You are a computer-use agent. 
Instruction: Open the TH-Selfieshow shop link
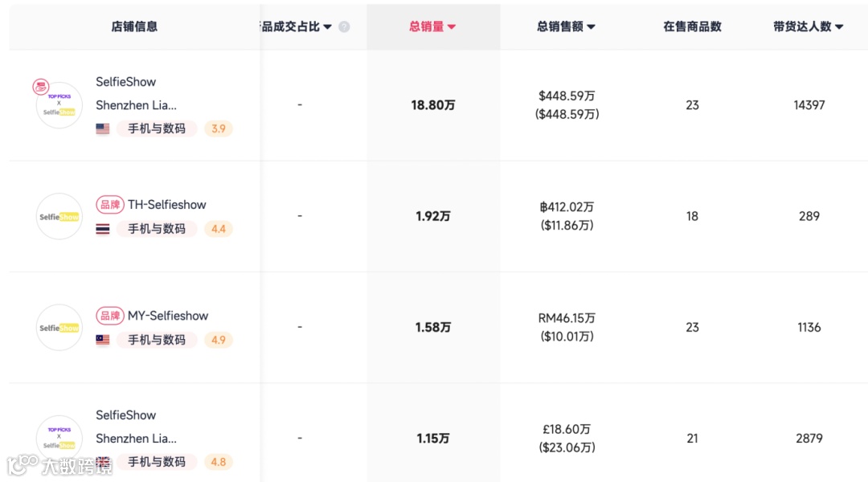[x=167, y=205]
